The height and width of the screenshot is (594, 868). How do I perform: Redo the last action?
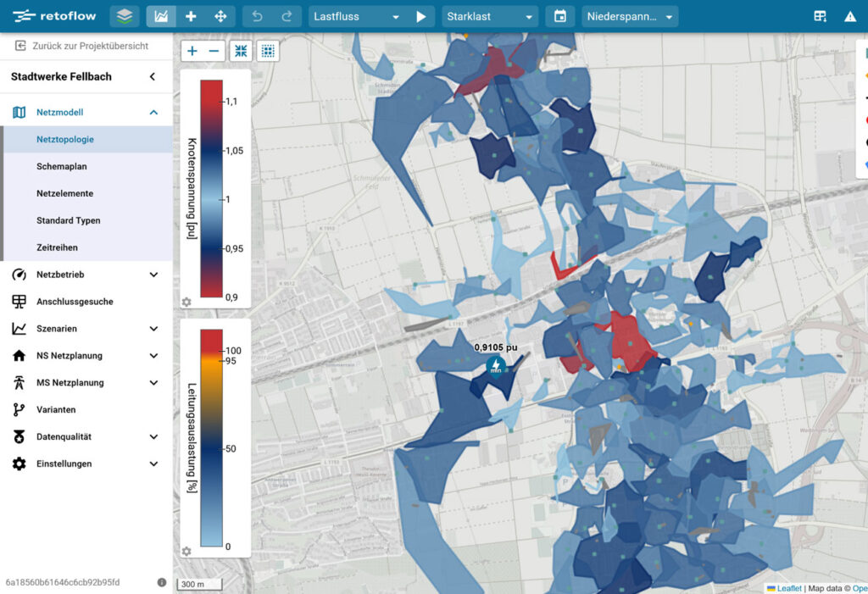tap(287, 16)
